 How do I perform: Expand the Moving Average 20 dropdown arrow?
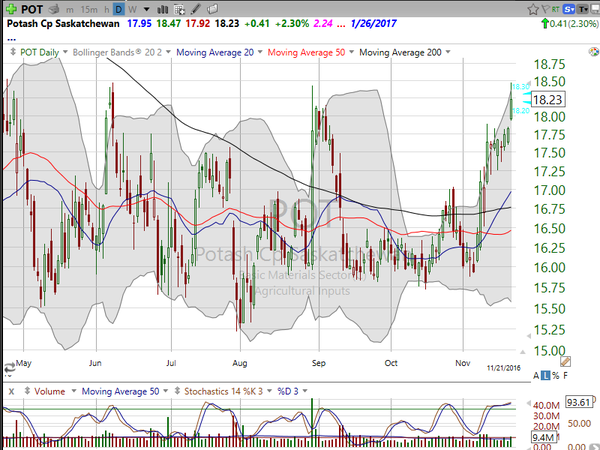point(260,52)
